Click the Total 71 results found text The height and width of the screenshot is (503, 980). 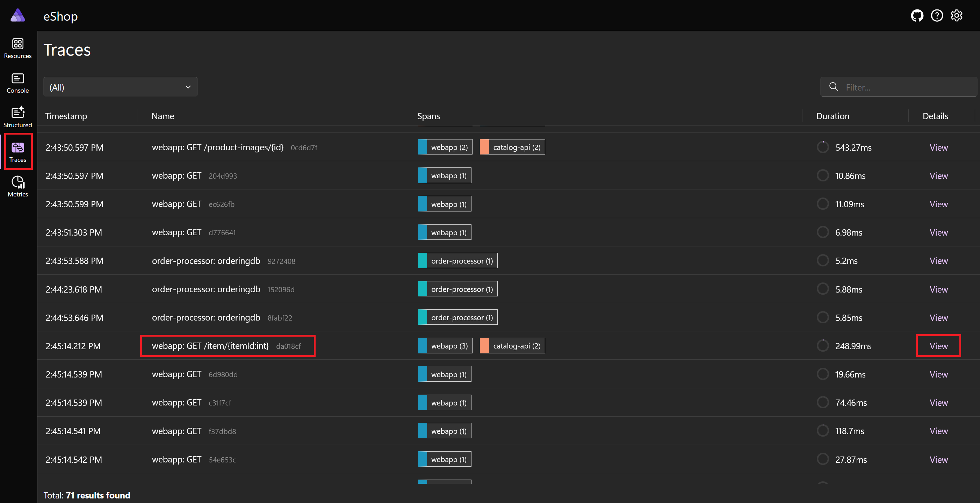87,495
